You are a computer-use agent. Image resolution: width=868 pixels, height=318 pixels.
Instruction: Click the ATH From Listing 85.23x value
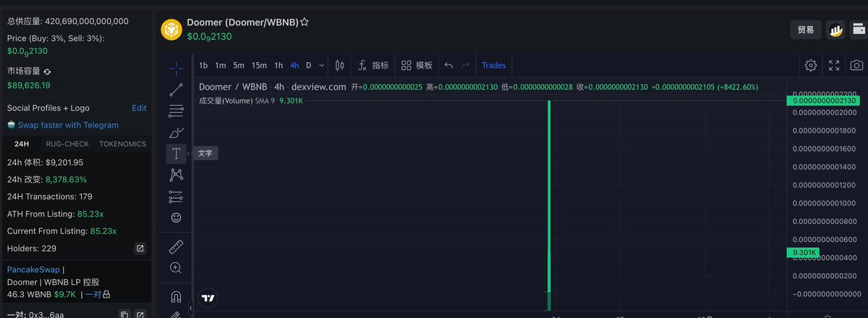pyautogui.click(x=90, y=214)
